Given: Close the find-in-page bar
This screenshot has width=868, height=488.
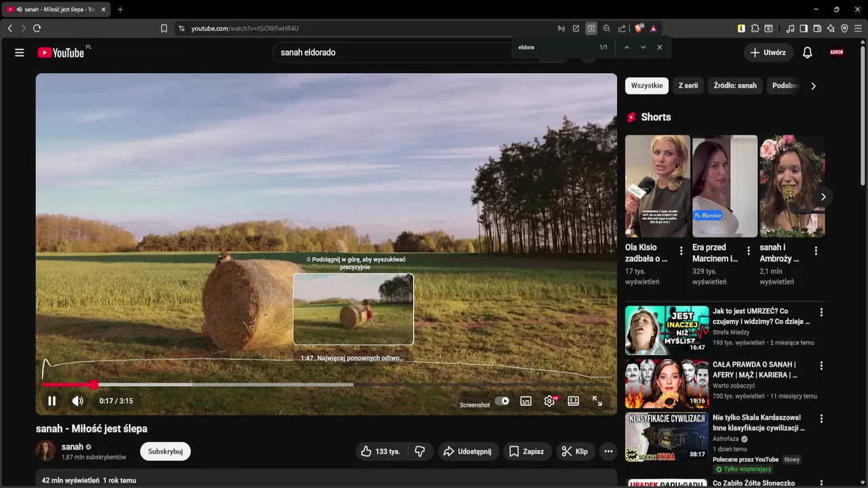Looking at the screenshot, I should point(659,47).
